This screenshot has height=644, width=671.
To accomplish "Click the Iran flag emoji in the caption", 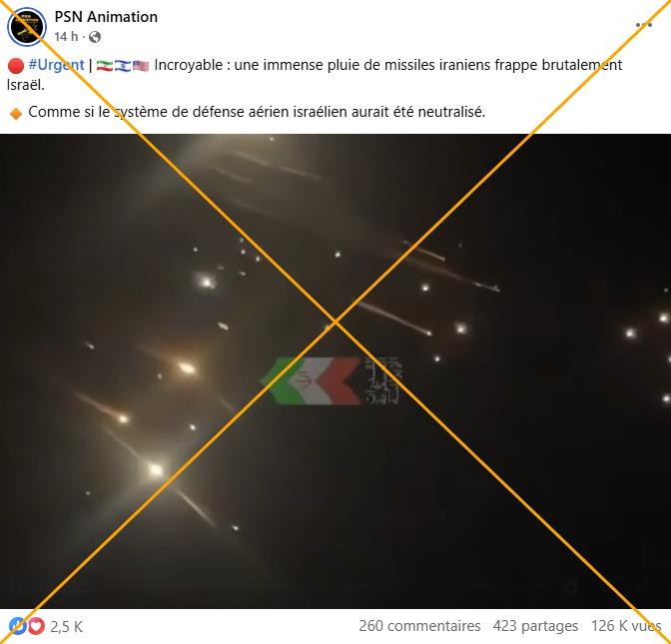I will 105,66.
